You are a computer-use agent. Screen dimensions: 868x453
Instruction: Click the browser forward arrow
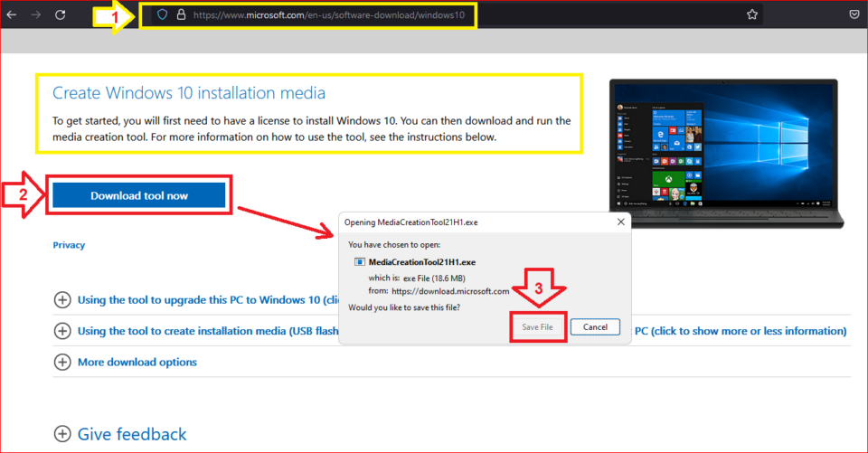pyautogui.click(x=36, y=15)
